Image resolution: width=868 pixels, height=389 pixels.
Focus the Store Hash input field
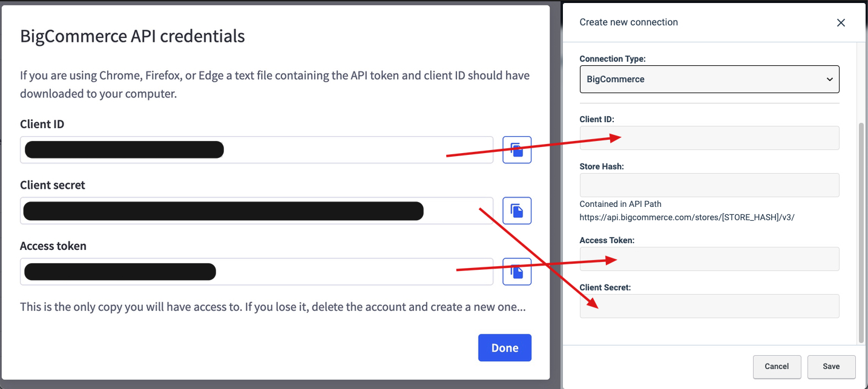[x=709, y=185]
